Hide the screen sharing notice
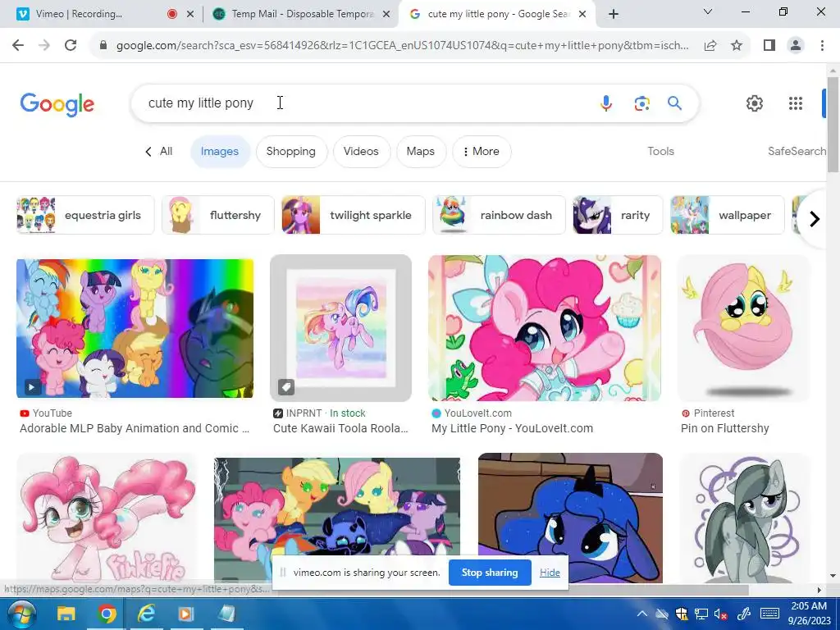This screenshot has height=630, width=840. pyautogui.click(x=550, y=573)
